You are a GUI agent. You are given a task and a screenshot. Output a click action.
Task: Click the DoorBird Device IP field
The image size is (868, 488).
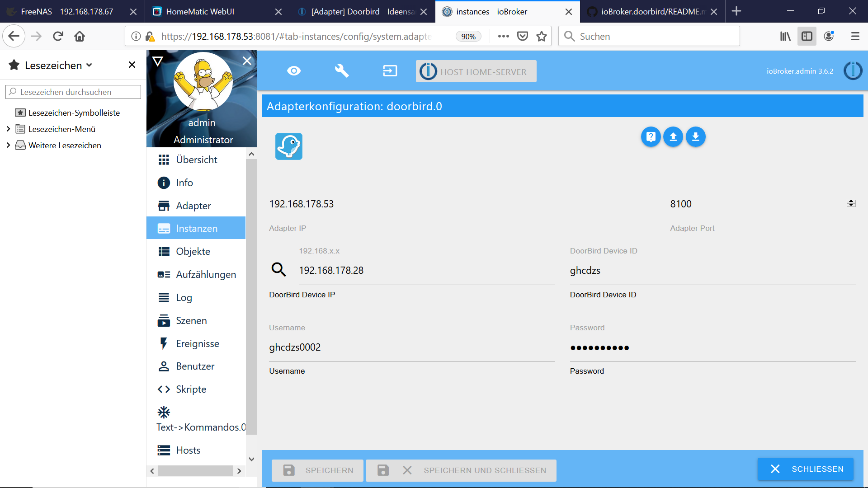pyautogui.click(x=427, y=271)
